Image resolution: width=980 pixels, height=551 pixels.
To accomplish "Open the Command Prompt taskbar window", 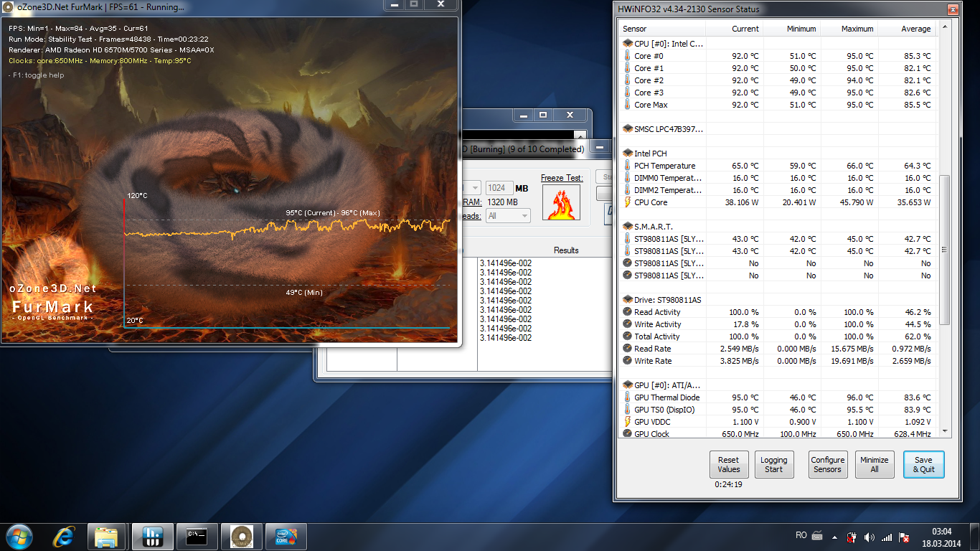I will (x=197, y=536).
